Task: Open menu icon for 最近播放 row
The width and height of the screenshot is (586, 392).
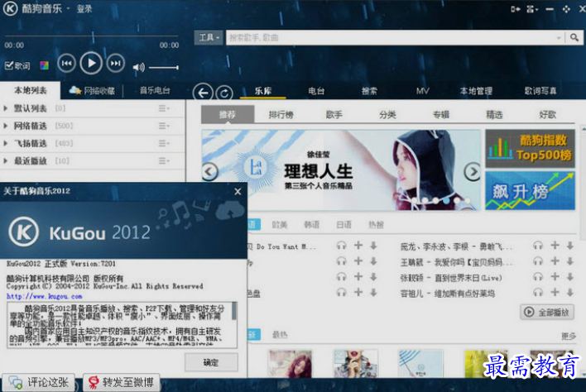Action: [164, 161]
